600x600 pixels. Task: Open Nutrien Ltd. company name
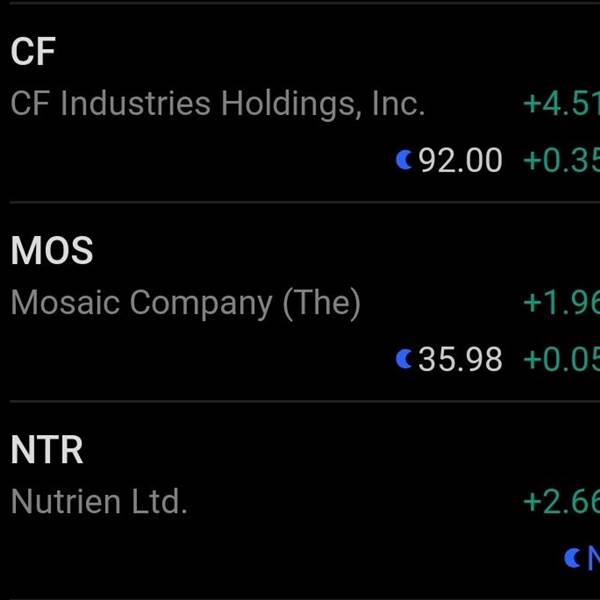(x=99, y=502)
